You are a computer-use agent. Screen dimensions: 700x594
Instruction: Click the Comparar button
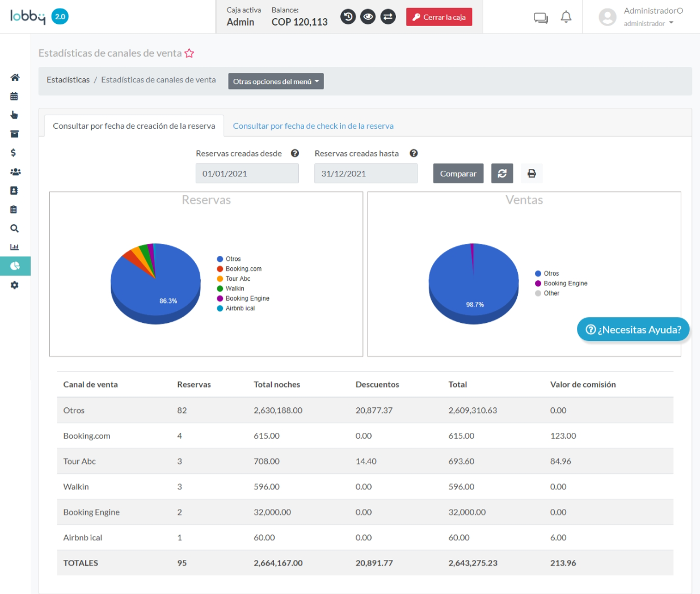click(458, 174)
